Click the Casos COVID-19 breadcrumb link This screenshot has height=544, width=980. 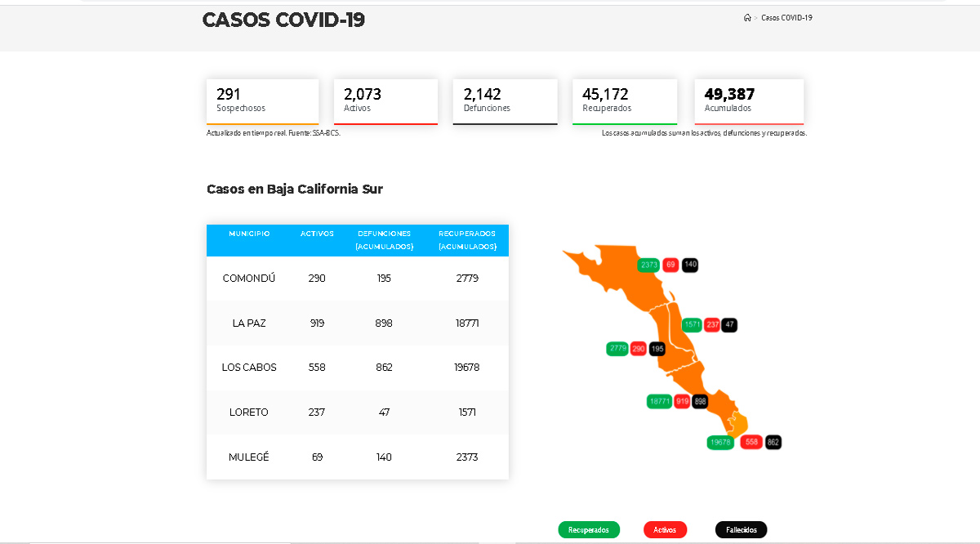786,18
